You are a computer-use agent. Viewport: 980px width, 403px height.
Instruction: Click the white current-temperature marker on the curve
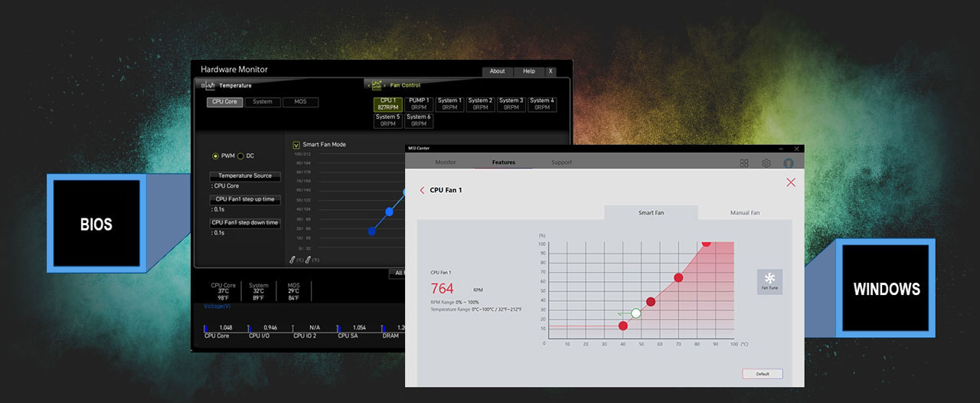click(635, 313)
